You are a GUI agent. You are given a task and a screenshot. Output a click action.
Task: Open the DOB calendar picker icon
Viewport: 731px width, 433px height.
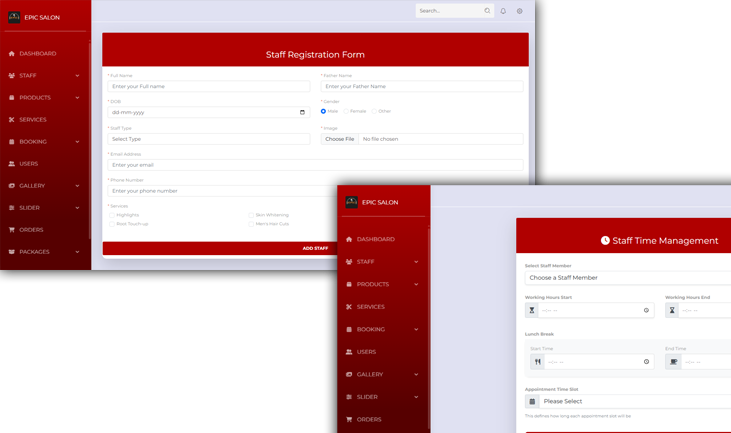coord(303,112)
